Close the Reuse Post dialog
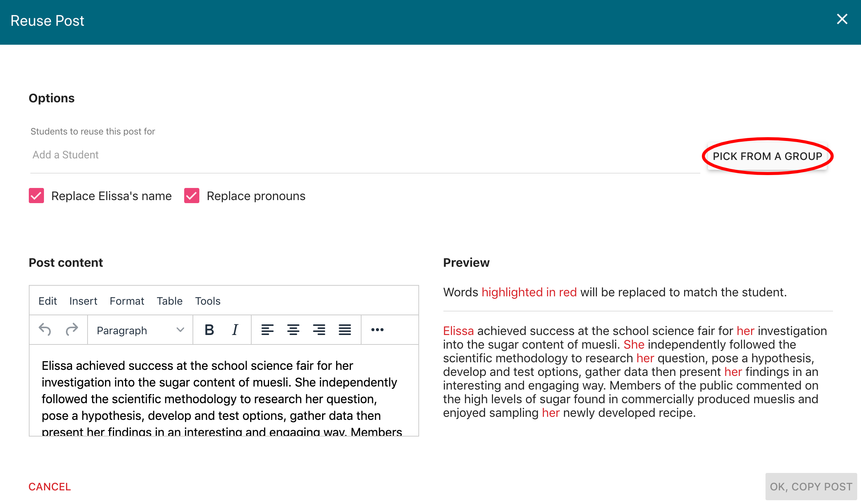 842,19
